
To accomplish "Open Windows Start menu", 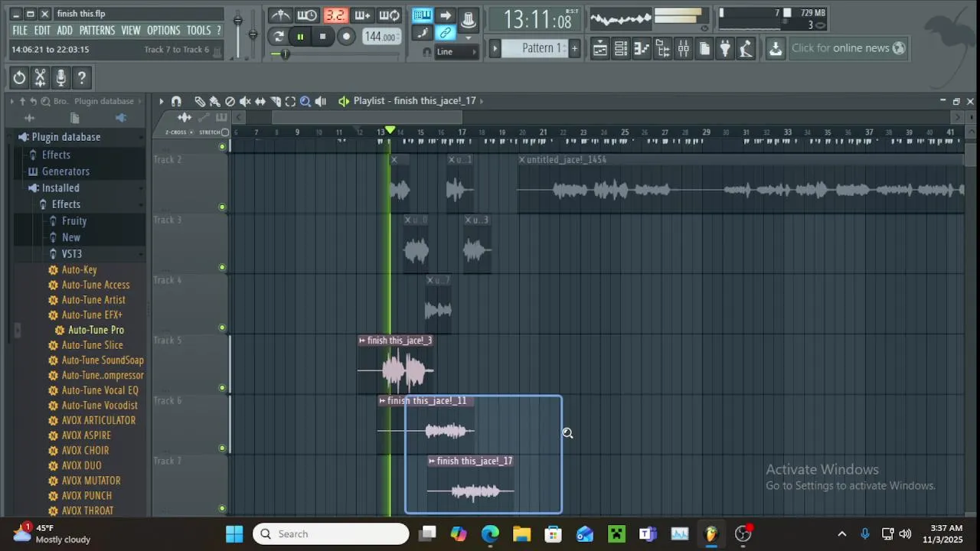I will [234, 533].
